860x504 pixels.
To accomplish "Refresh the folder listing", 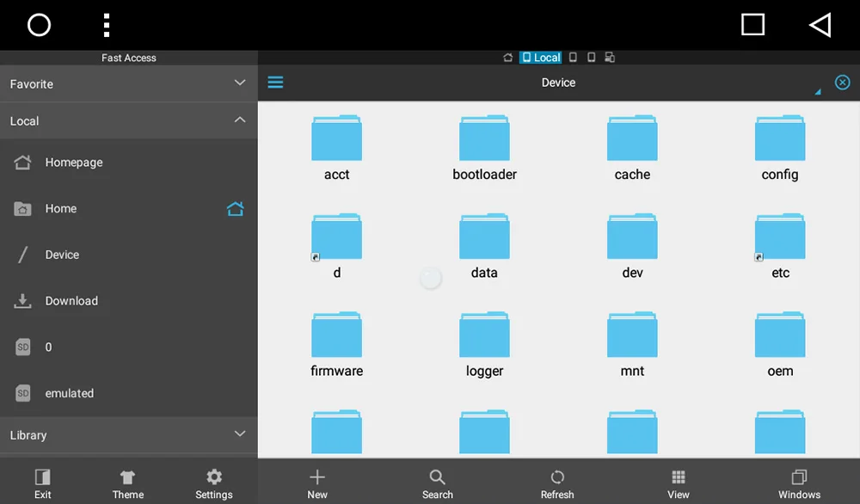I will [557, 483].
